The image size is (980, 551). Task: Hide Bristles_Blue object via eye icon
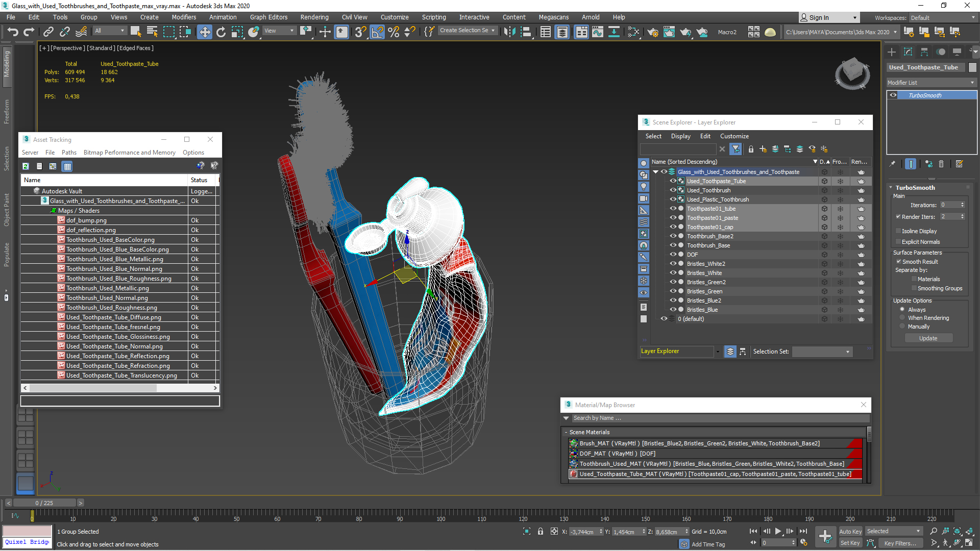click(x=673, y=310)
